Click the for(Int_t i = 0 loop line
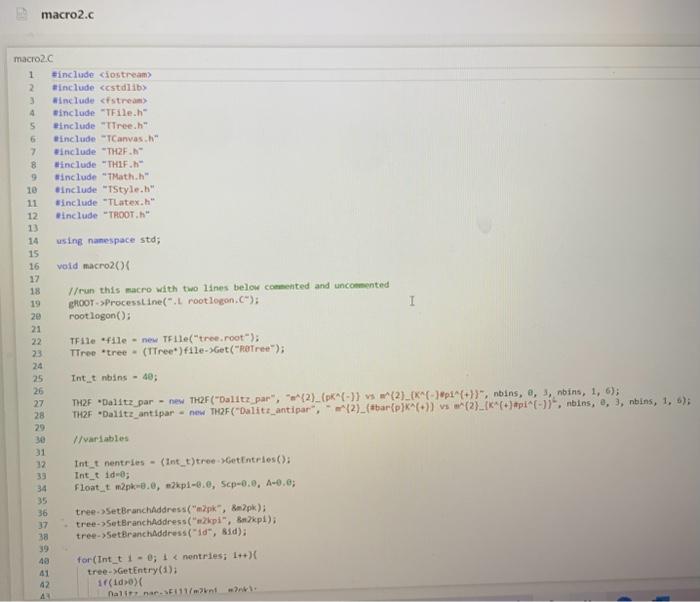Screen dimensions: 700x602 (167, 558)
